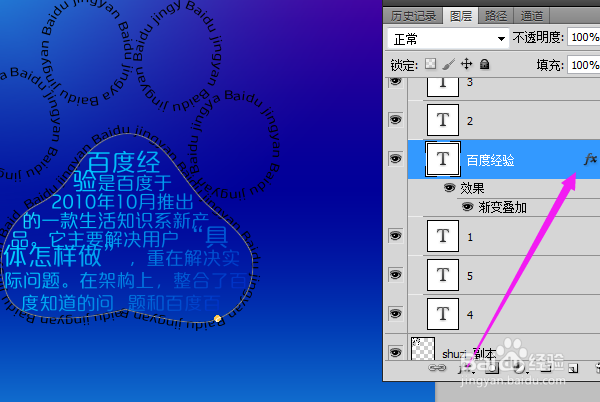Image resolution: width=600 pixels, height=402 pixels.
Task: Click the link layers chain icon
Action: coord(437,368)
